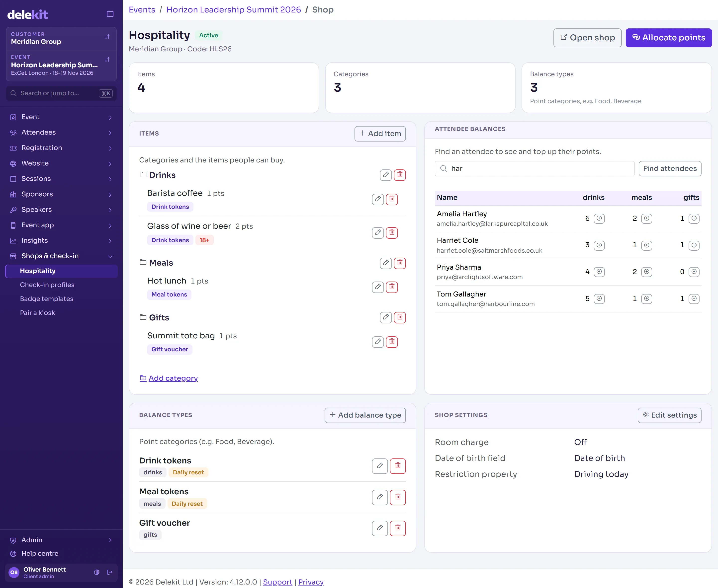Delete the Meal tokens balance type
Image resolution: width=718 pixels, height=588 pixels.
tap(398, 497)
